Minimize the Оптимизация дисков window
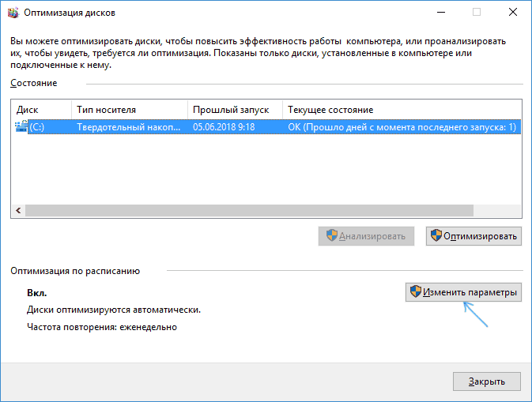532x402 pixels. coord(441,13)
